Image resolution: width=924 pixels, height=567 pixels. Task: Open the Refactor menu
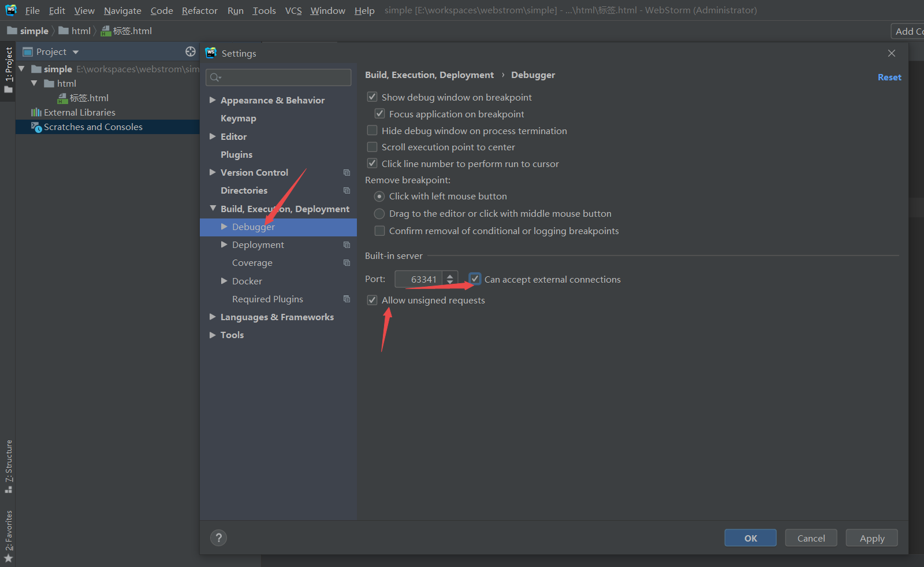(x=199, y=10)
